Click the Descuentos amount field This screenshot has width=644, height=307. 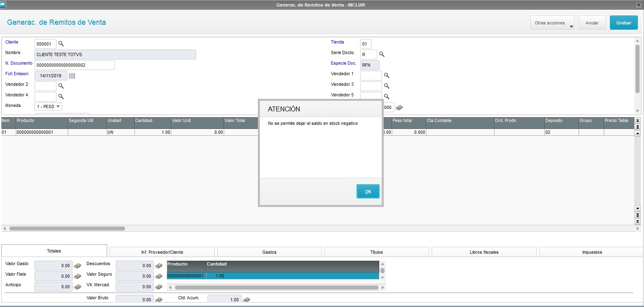(135, 266)
